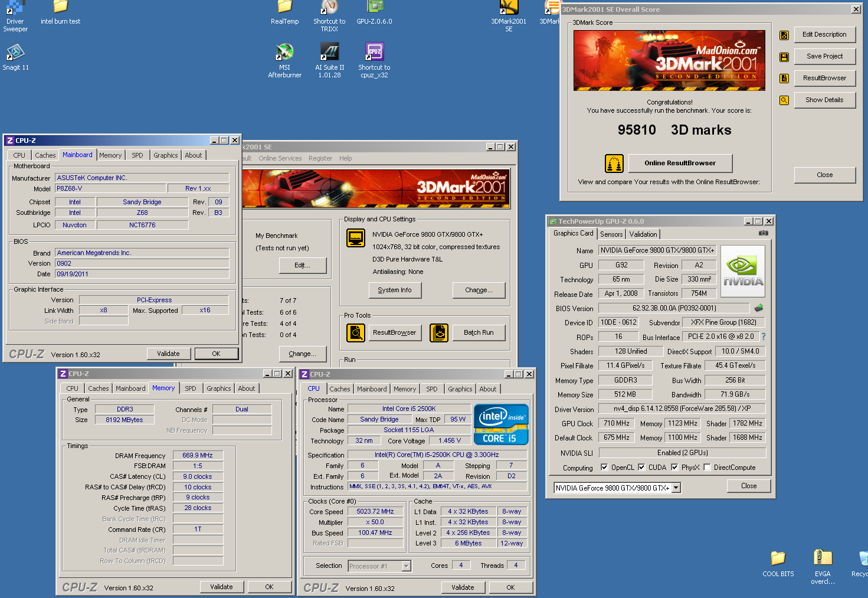Open the Online Services menu in 3DMark2001 SE
The height and width of the screenshot is (598, 868).
pos(280,158)
